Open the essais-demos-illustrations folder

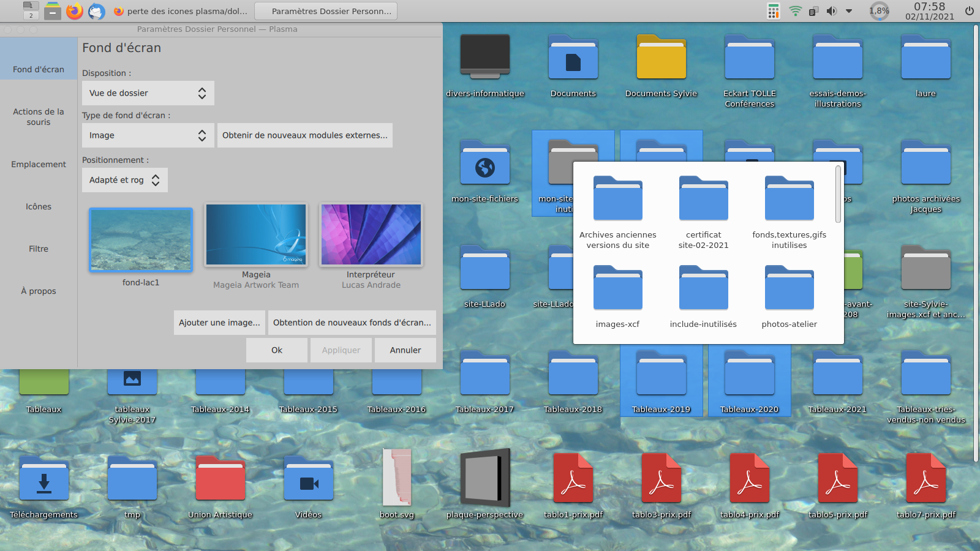(838, 57)
